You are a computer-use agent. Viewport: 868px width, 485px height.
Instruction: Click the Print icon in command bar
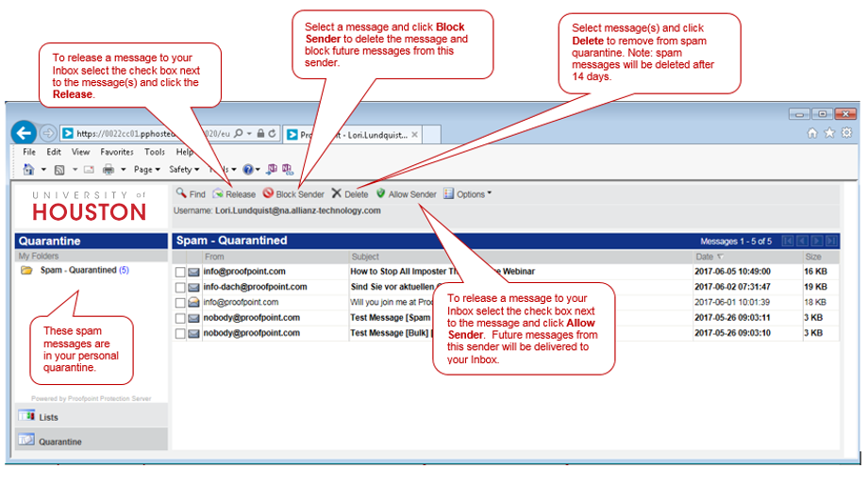(108, 170)
